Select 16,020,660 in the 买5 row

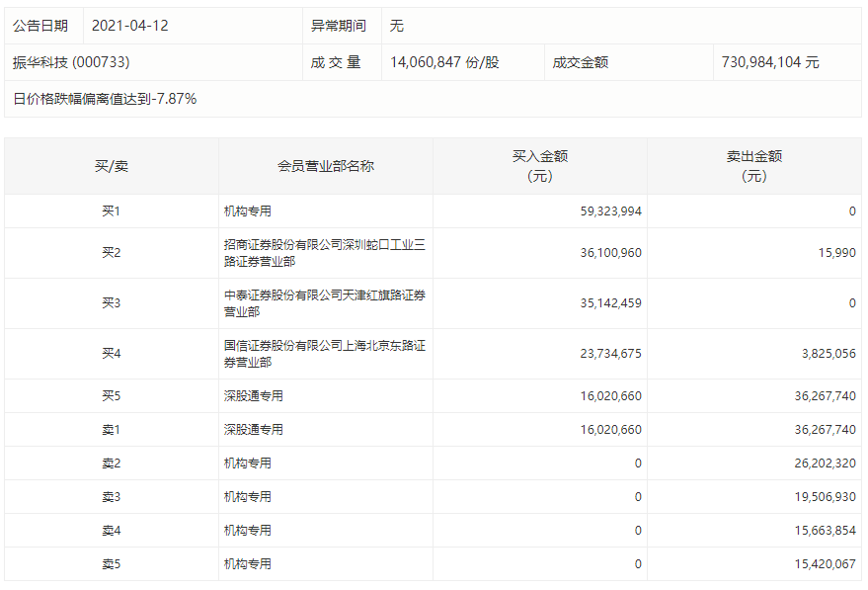pyautogui.click(x=610, y=396)
